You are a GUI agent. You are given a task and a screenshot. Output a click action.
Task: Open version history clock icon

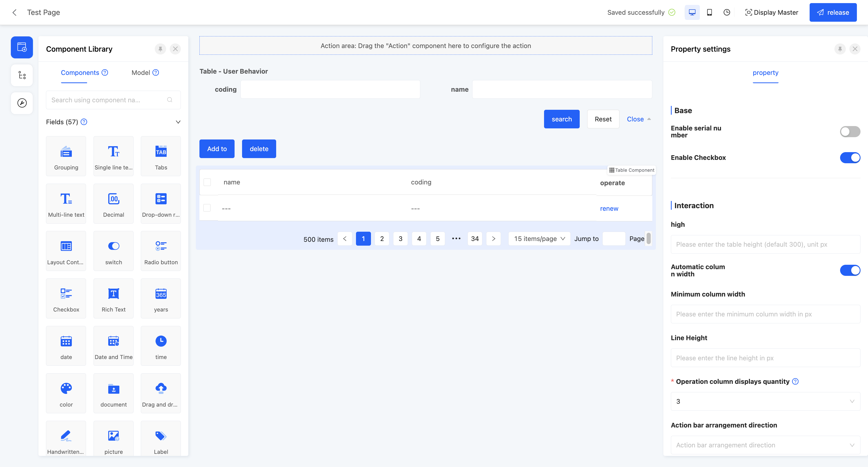click(x=727, y=12)
